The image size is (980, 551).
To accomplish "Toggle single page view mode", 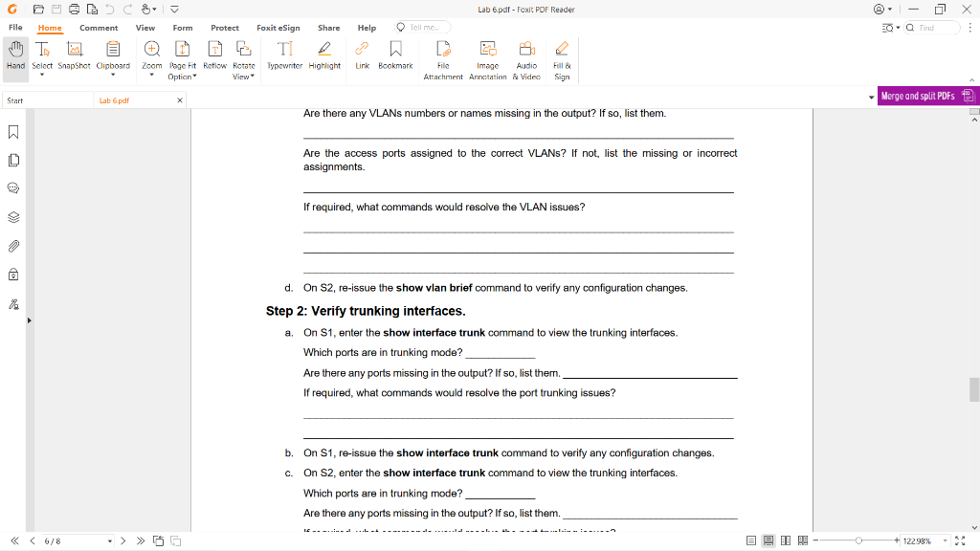I will pos(752,540).
